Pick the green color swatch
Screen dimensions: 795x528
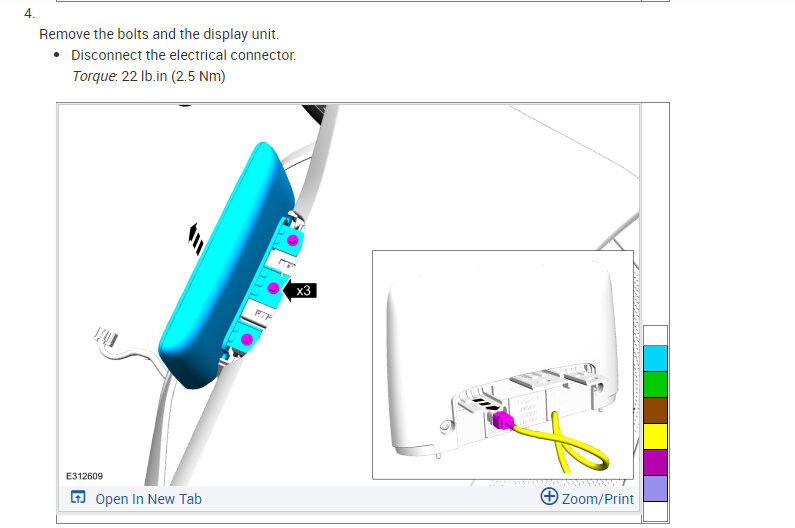(x=655, y=384)
